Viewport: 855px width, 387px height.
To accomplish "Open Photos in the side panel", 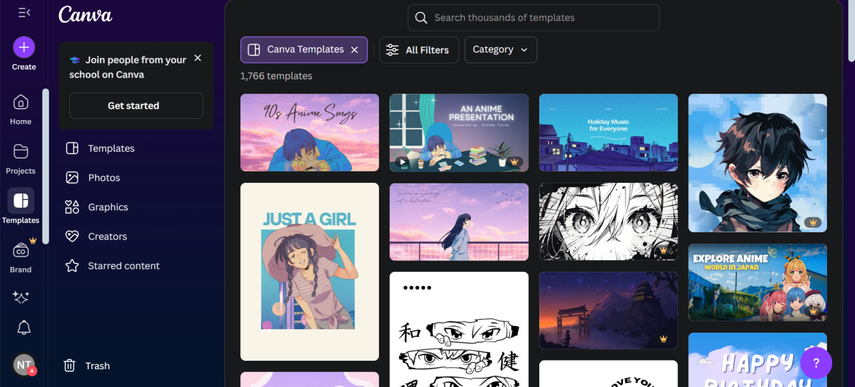I will point(93,178).
